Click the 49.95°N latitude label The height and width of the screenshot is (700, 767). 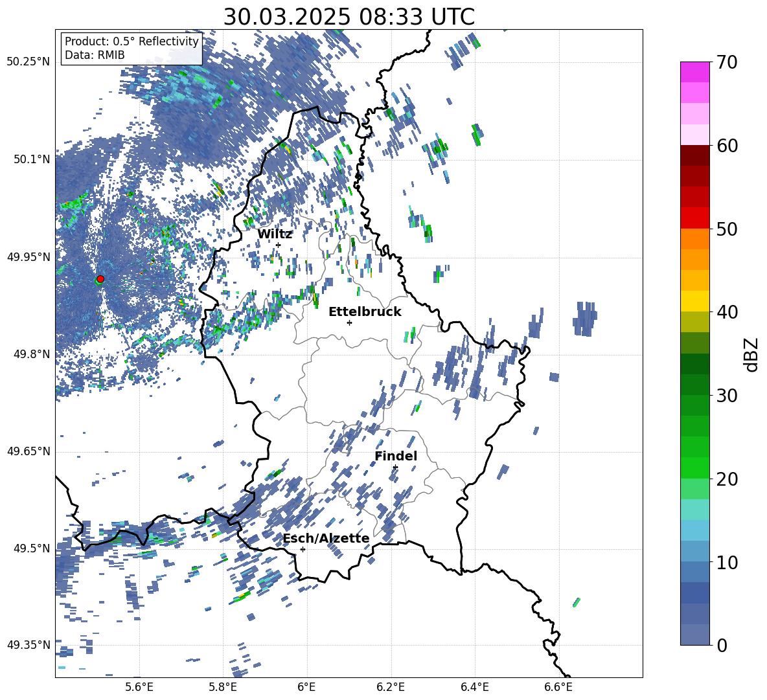29,257
